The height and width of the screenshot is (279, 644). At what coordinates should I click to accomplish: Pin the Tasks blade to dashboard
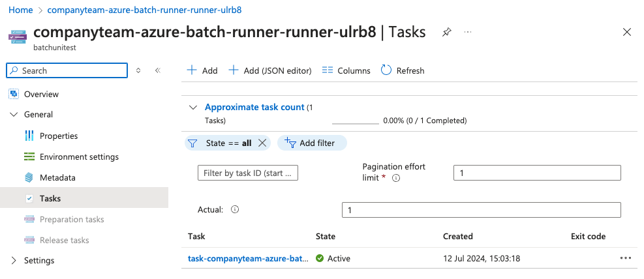pos(446,32)
